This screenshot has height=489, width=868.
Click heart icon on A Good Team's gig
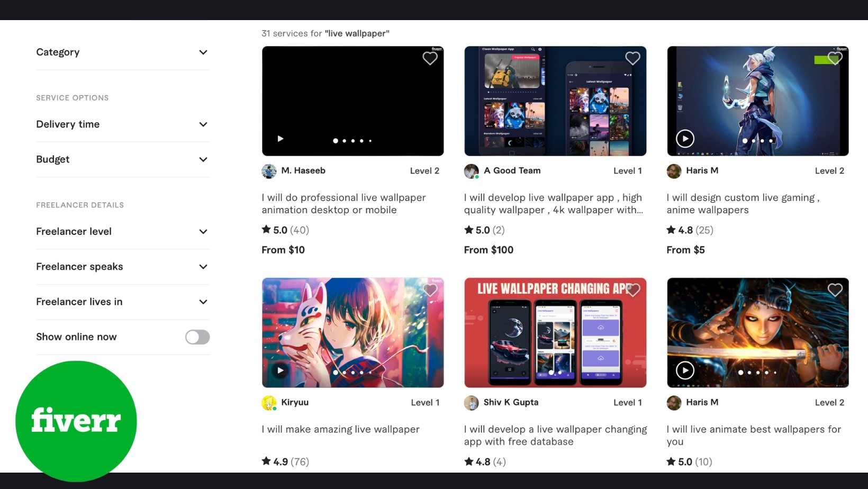coord(632,58)
